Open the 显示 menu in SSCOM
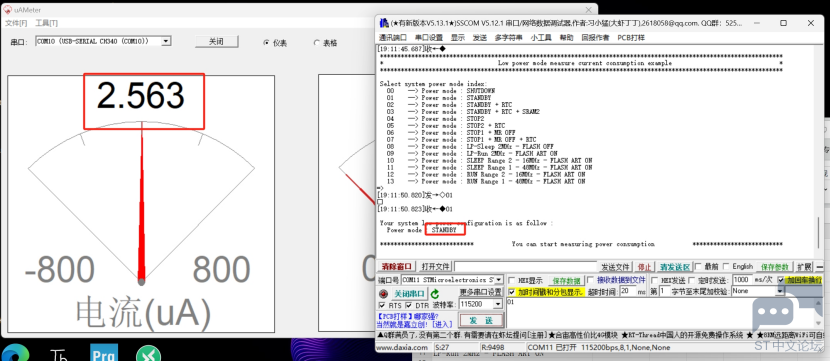 click(x=457, y=38)
